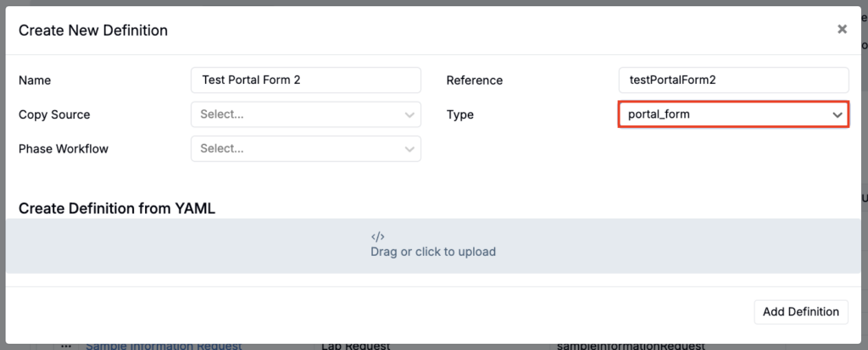Click the Phase Workflow label
This screenshot has width=868, height=350.
64,149
